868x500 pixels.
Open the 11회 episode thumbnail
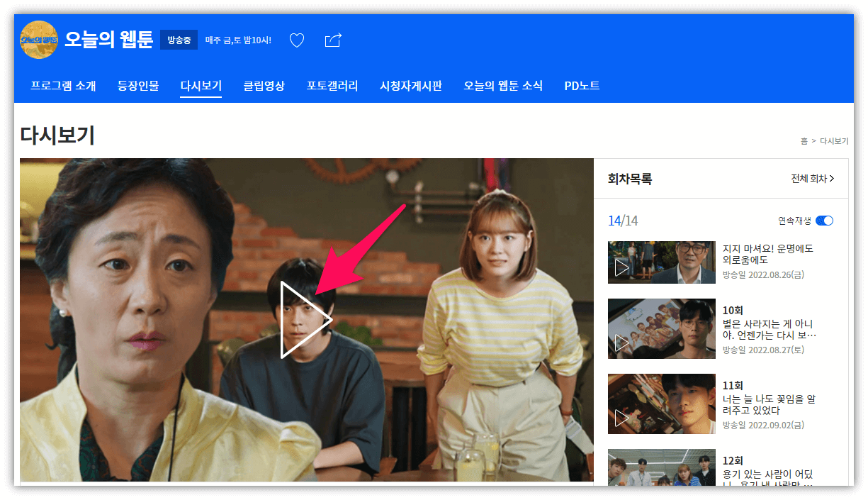click(x=662, y=404)
